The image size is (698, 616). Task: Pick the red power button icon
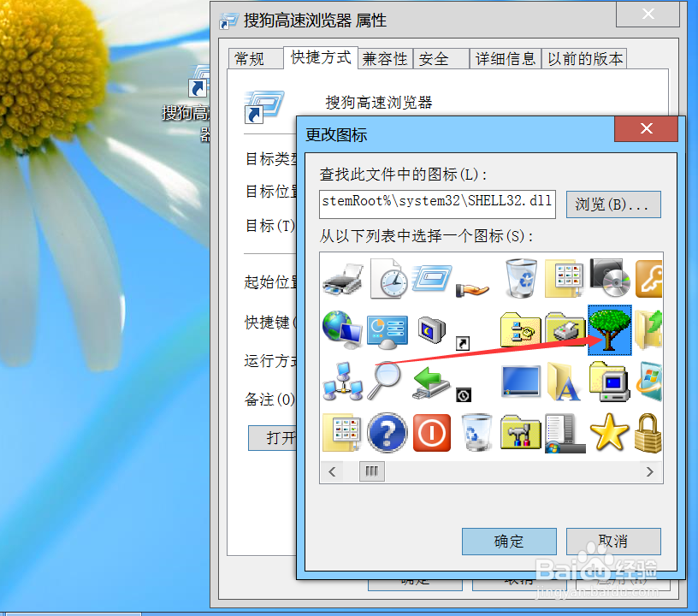click(x=432, y=433)
